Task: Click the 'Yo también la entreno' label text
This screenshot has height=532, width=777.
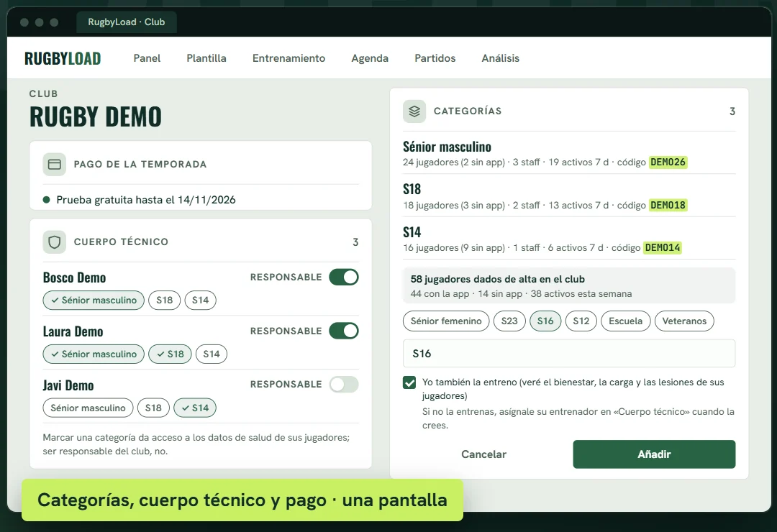Action: (x=573, y=389)
